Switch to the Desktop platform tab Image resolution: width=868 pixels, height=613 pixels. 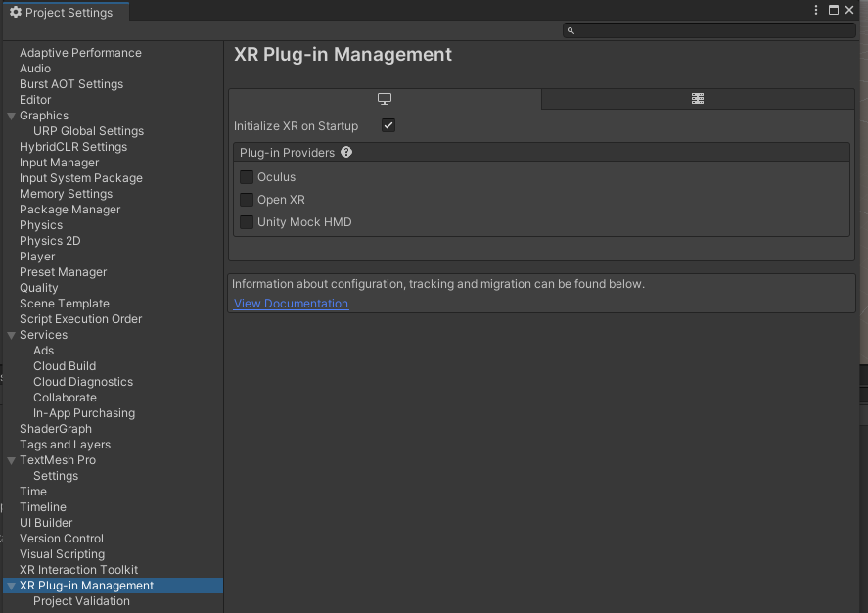click(x=385, y=99)
